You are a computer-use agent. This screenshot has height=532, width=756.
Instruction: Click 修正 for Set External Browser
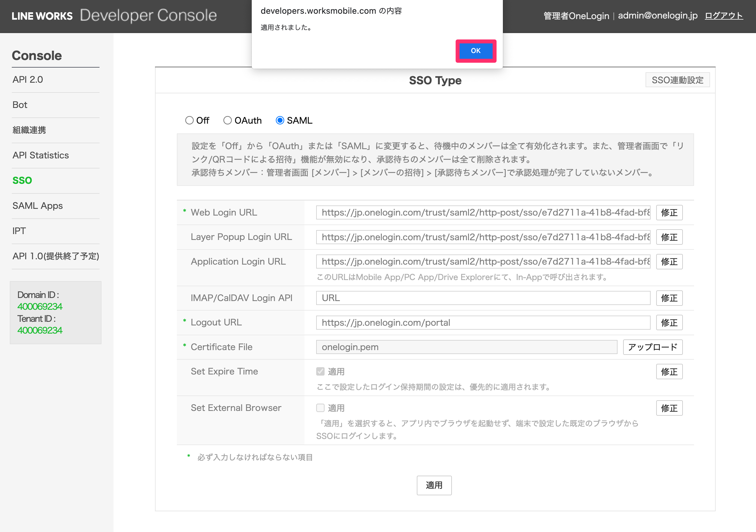tap(669, 408)
